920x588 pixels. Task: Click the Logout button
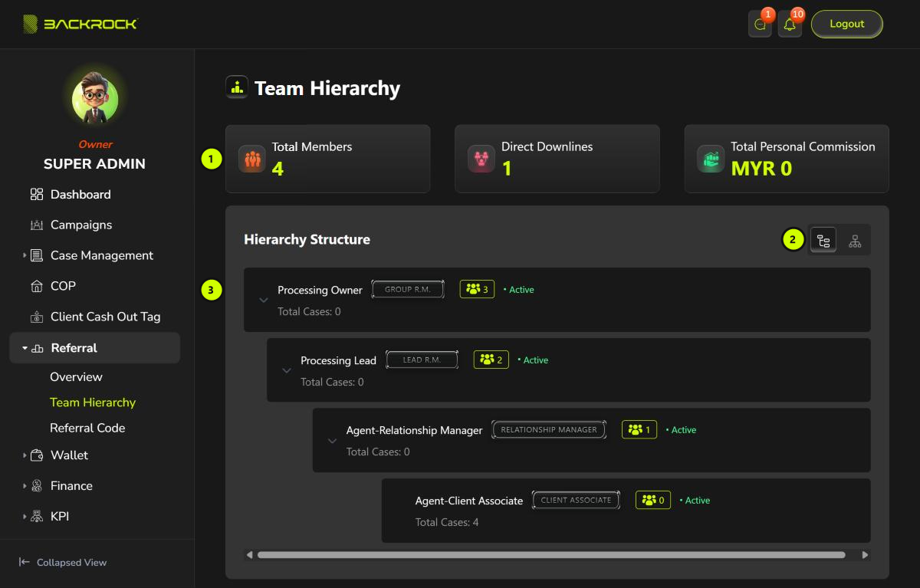(847, 24)
